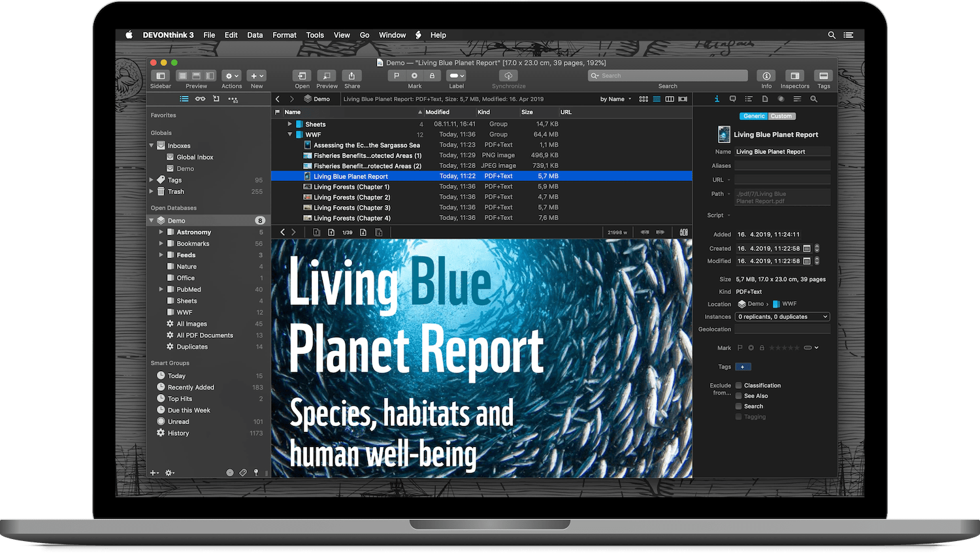Switch the Preview layout to rightmost option
The height and width of the screenshot is (560, 980).
point(210,76)
